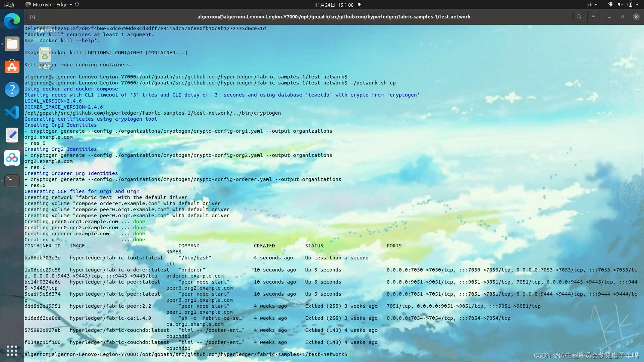Select the Help/Question mark icon
This screenshot has height=362, width=644.
coord(11,89)
